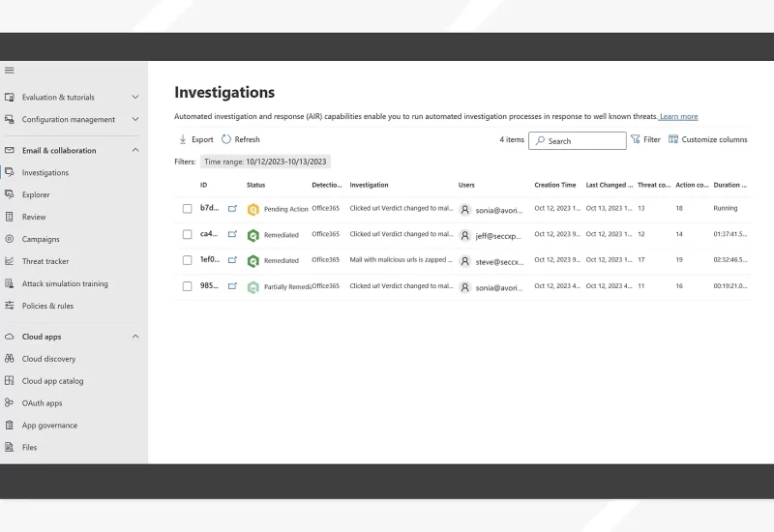
Task: Sort by Creation Time column header
Action: [x=554, y=185]
